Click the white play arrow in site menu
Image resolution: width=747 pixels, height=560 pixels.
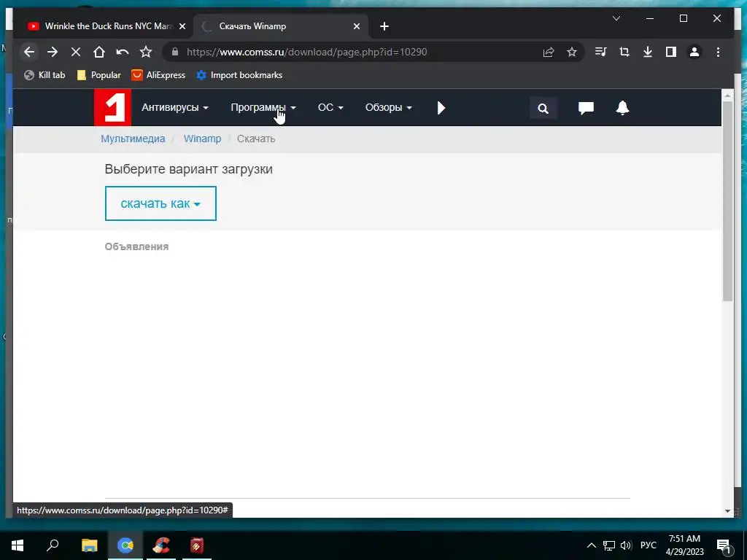click(x=441, y=108)
